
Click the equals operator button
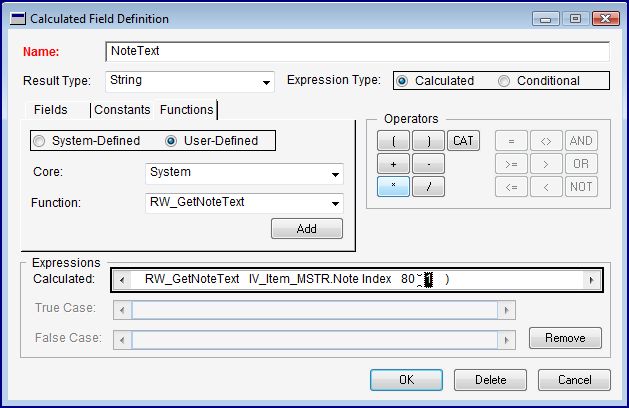(511, 141)
